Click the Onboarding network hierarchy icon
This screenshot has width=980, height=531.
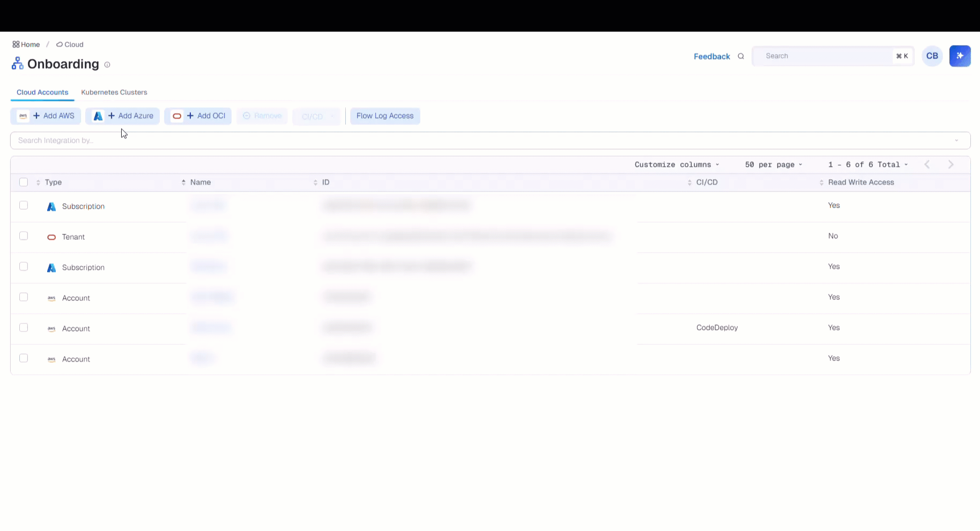18,64
